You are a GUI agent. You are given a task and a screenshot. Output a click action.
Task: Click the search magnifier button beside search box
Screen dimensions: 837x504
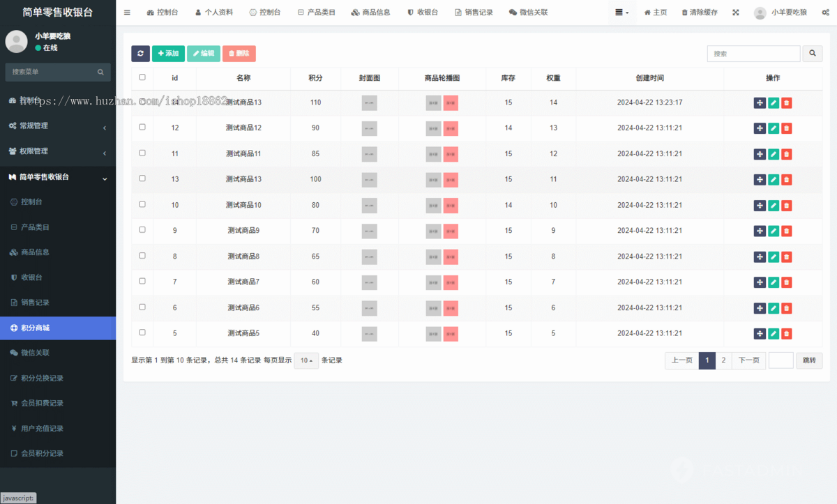tap(813, 54)
